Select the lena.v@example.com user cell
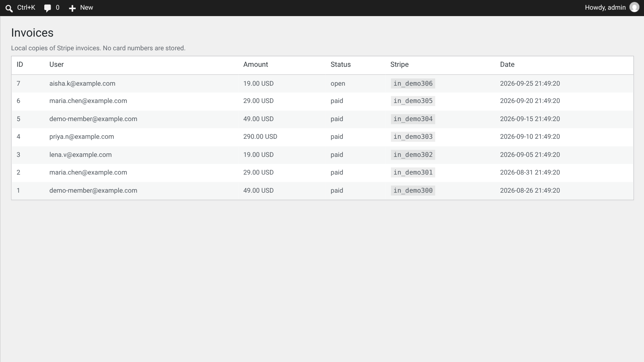Image resolution: width=644 pixels, height=362 pixels. tap(80, 155)
